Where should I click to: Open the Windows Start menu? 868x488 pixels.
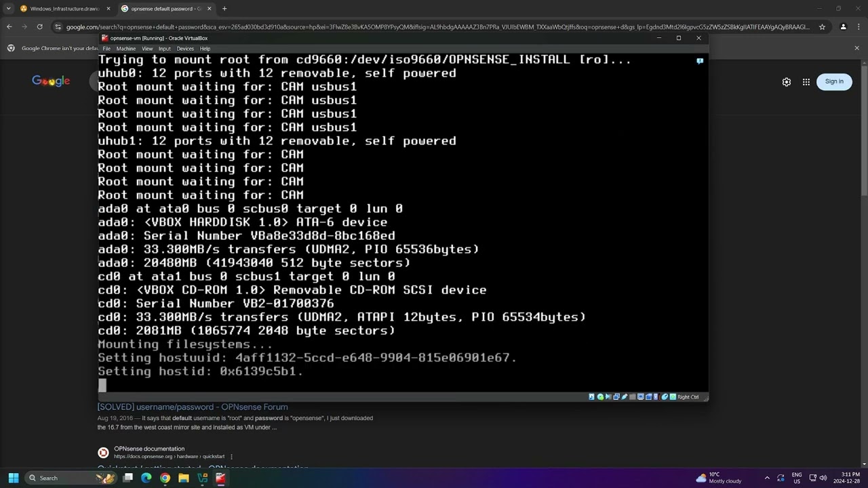tap(13, 478)
